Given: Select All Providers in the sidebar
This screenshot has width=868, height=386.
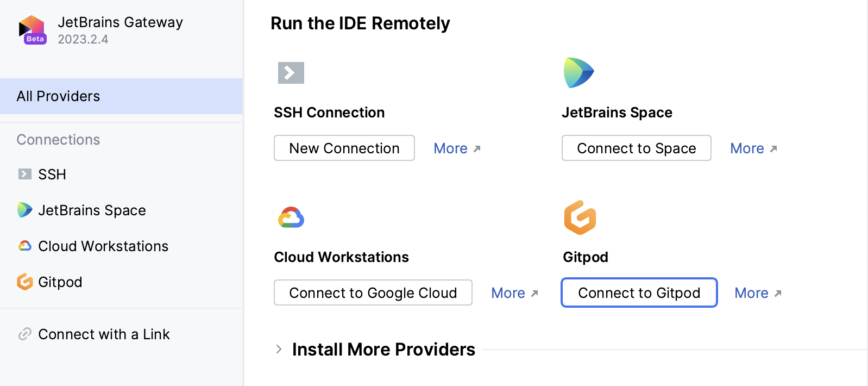Looking at the screenshot, I should [58, 96].
